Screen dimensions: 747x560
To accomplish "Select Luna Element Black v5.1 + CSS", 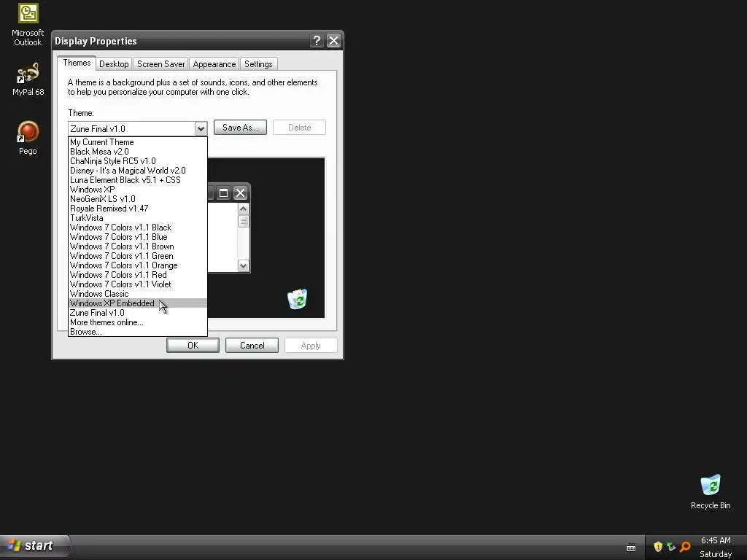I will point(138,180).
